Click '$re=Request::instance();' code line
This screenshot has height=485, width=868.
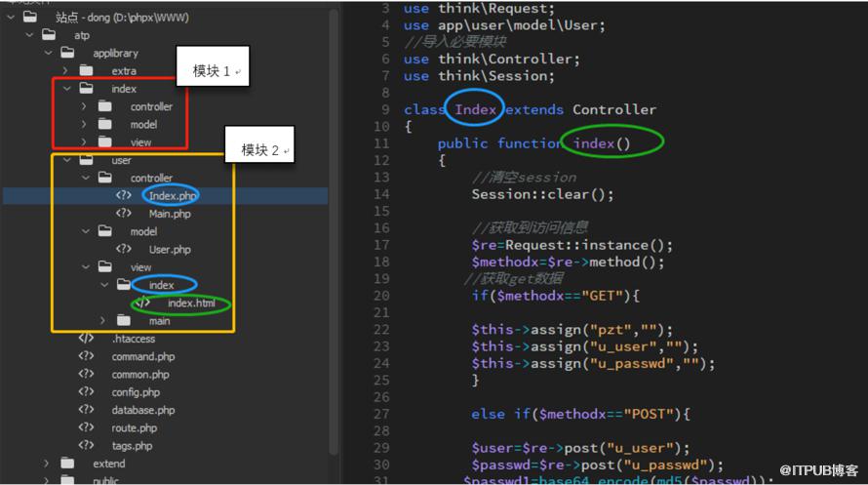572,245
